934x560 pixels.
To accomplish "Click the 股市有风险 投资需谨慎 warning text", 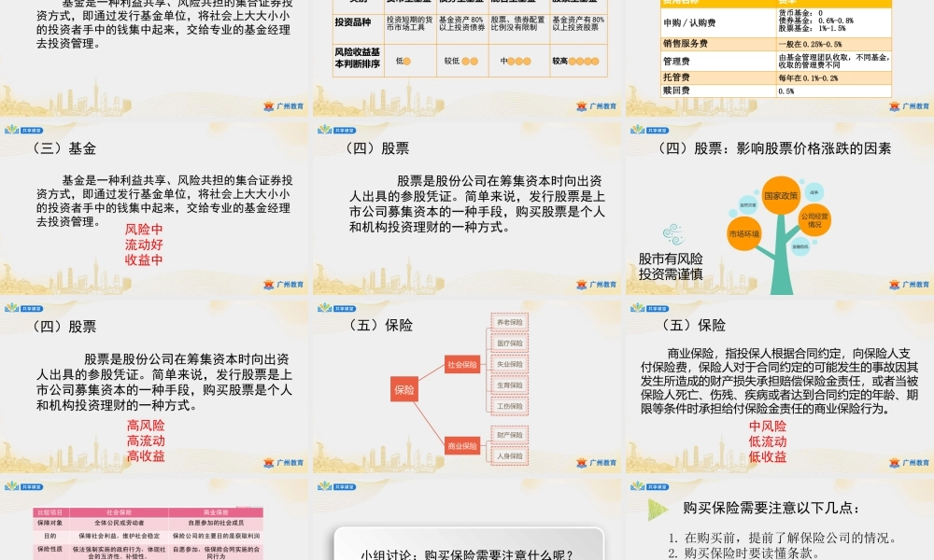I will tap(672, 264).
